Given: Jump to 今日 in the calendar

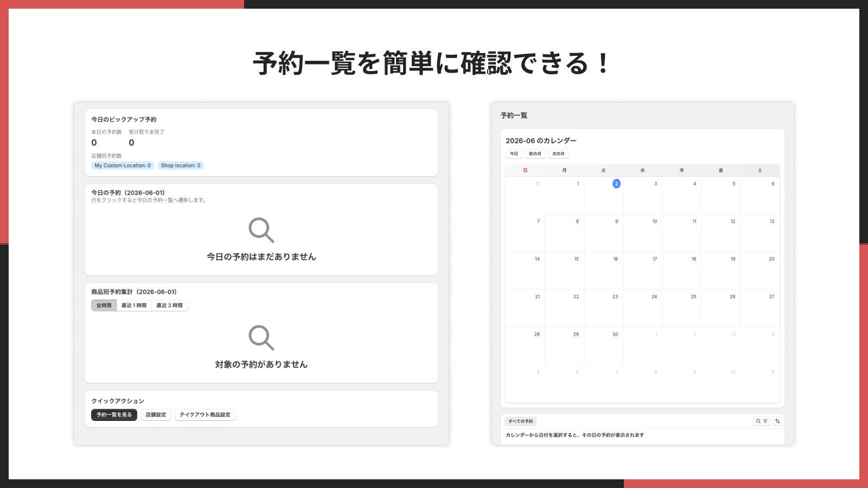Looking at the screenshot, I should click(514, 154).
